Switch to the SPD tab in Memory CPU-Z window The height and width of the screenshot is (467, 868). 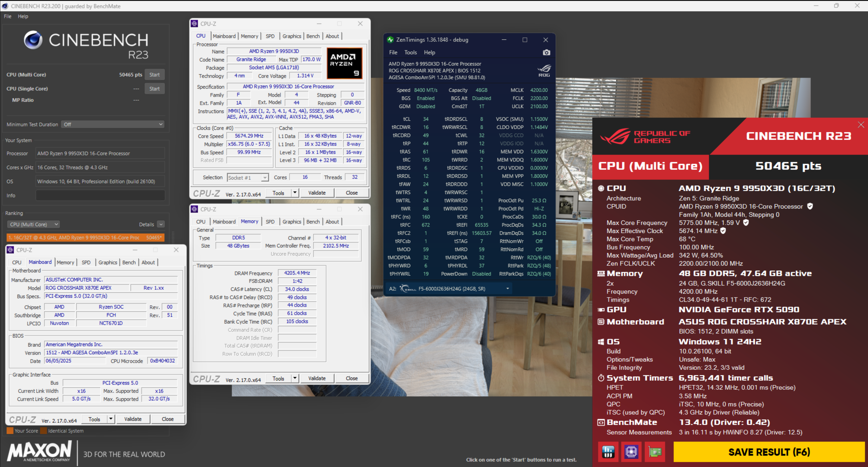pos(270,221)
